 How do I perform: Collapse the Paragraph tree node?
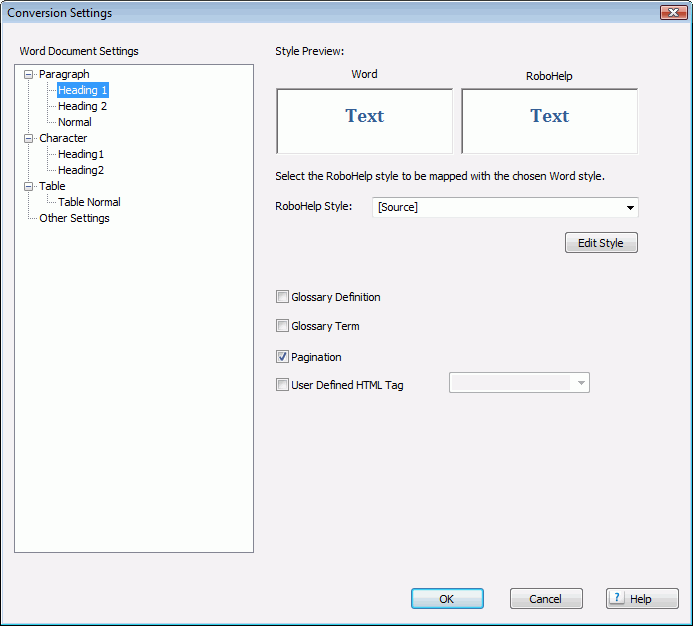(x=29, y=74)
